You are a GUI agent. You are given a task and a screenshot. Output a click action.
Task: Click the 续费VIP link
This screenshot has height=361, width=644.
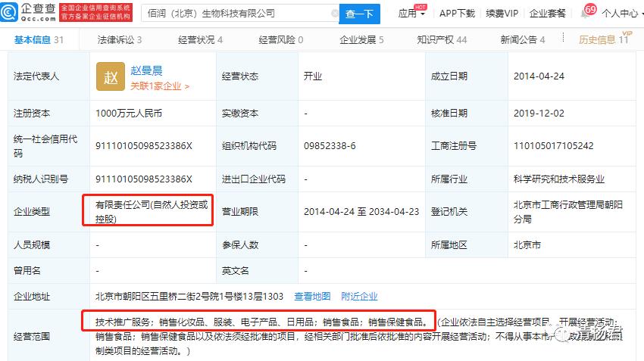click(x=502, y=14)
